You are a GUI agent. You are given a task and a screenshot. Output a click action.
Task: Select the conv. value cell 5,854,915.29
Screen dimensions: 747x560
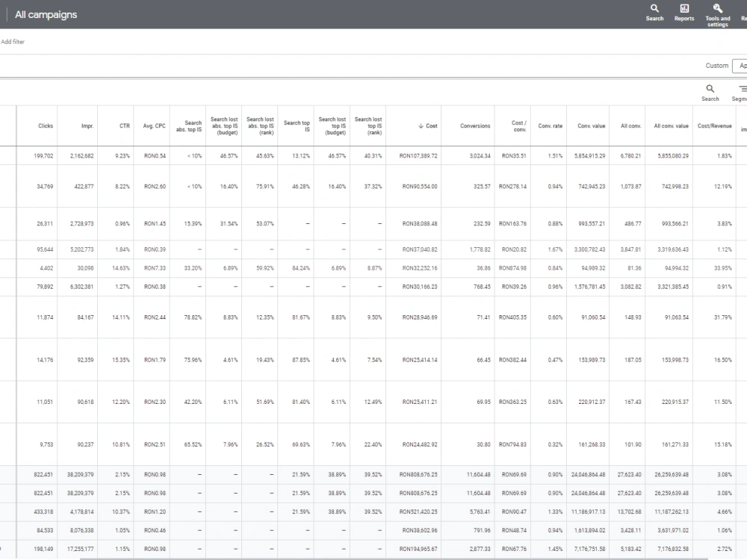click(x=590, y=156)
